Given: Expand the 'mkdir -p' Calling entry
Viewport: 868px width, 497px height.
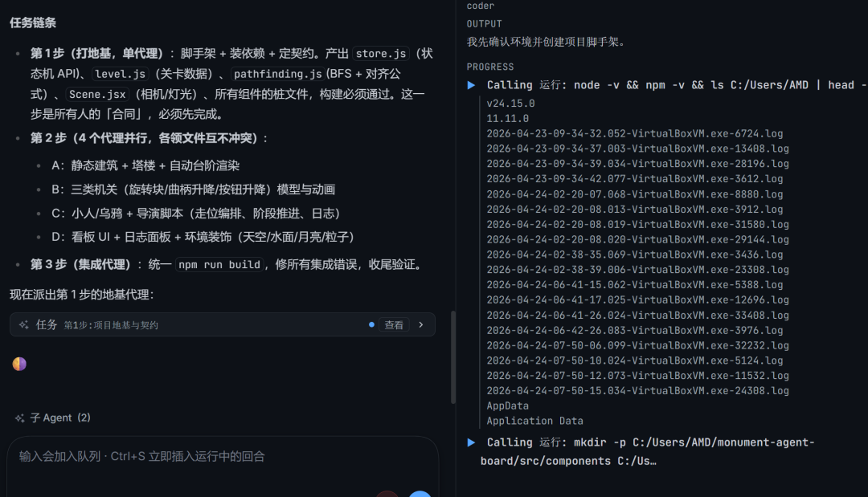Looking at the screenshot, I should coord(471,443).
